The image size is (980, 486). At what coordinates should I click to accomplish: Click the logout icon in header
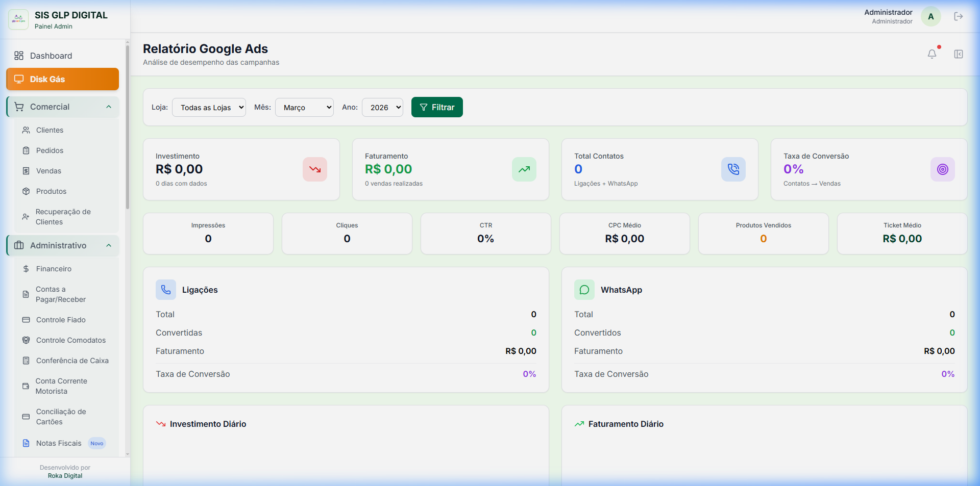958,17
